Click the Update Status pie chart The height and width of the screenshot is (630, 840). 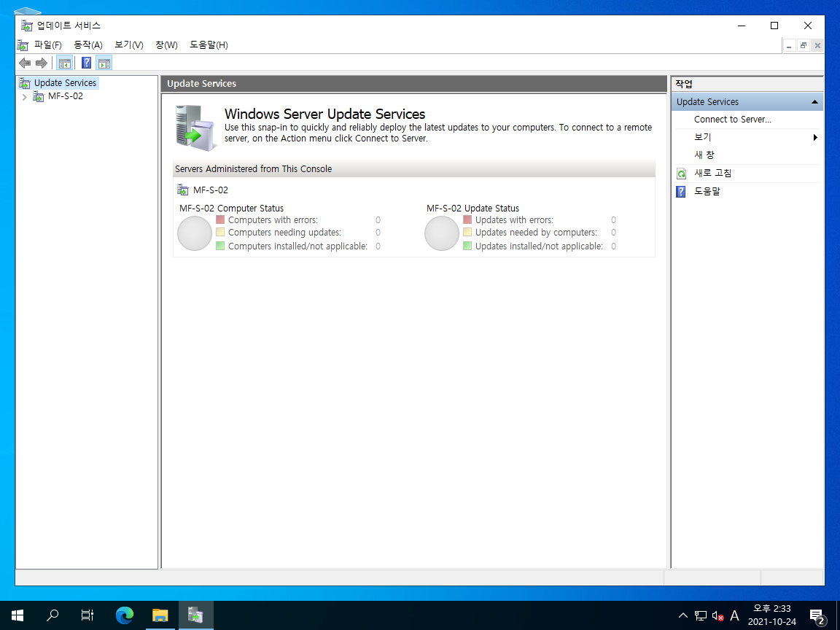tap(442, 233)
